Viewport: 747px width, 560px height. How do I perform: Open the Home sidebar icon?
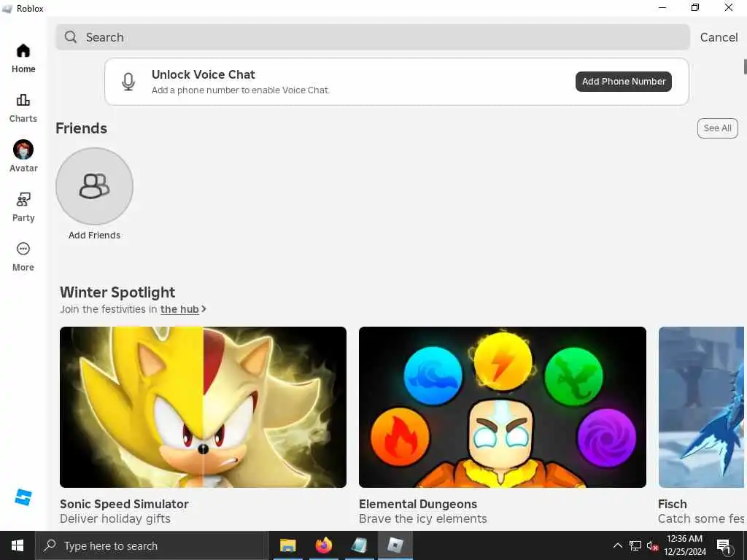point(23,51)
